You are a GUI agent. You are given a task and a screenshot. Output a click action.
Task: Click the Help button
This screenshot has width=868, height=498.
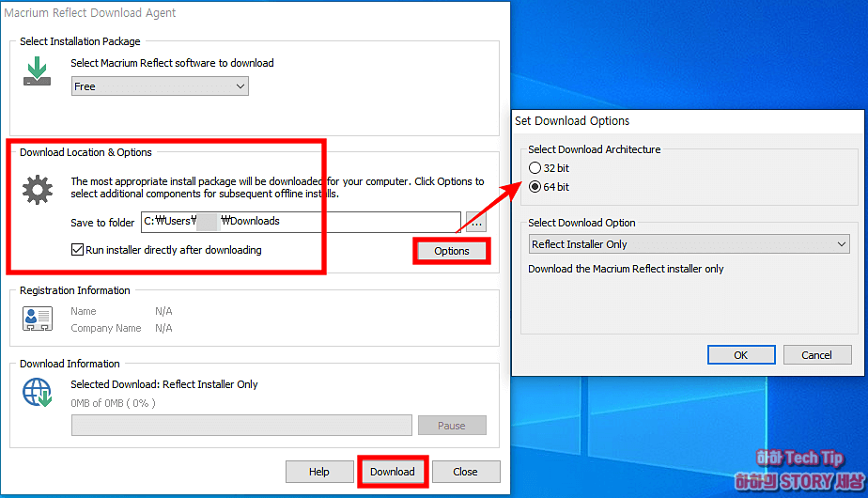coord(319,472)
